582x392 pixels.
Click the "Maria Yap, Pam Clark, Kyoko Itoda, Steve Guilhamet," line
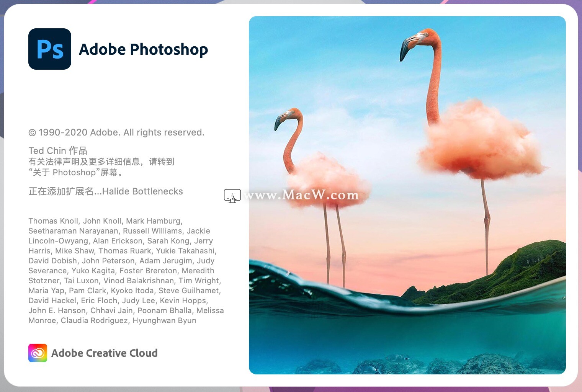click(x=125, y=291)
